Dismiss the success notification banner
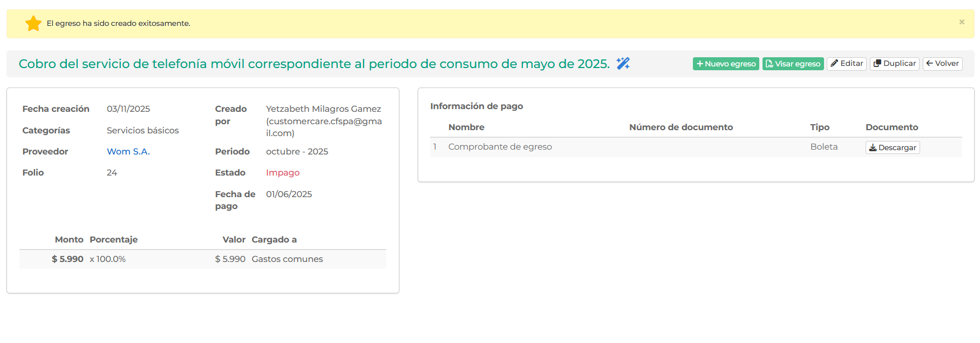The width and height of the screenshot is (980, 343). [961, 22]
